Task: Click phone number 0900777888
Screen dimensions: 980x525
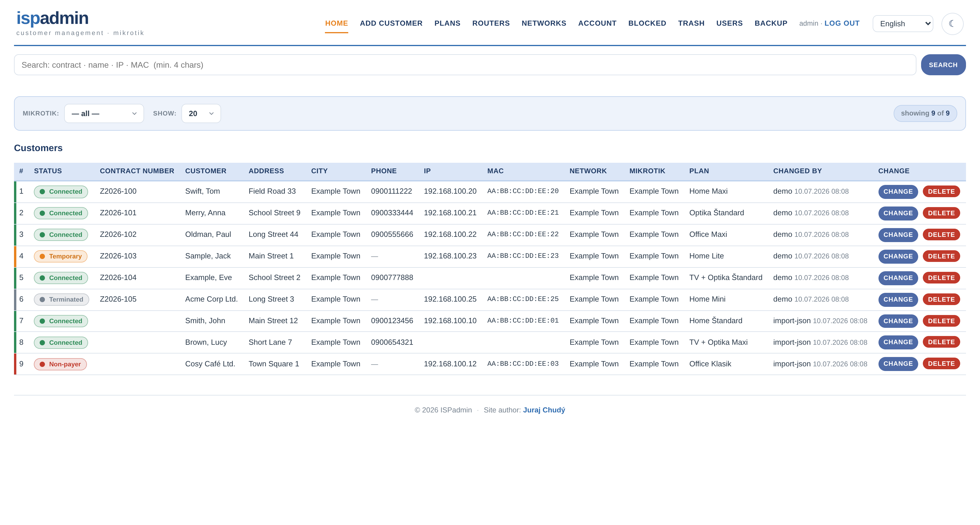Action: pyautogui.click(x=392, y=277)
